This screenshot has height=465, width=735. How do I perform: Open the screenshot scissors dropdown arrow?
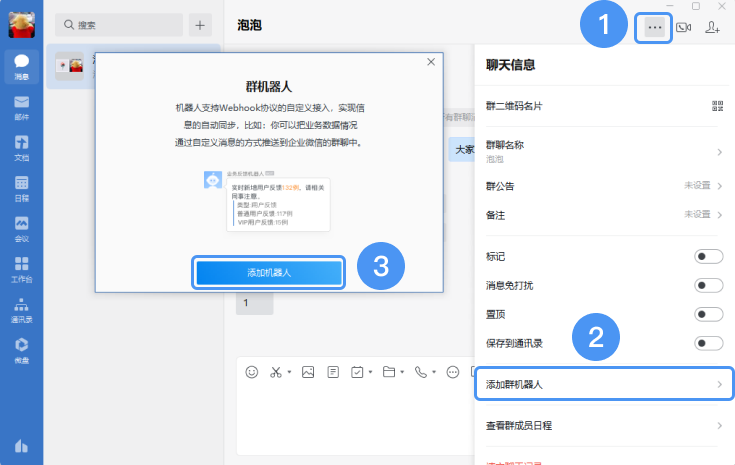pos(290,373)
